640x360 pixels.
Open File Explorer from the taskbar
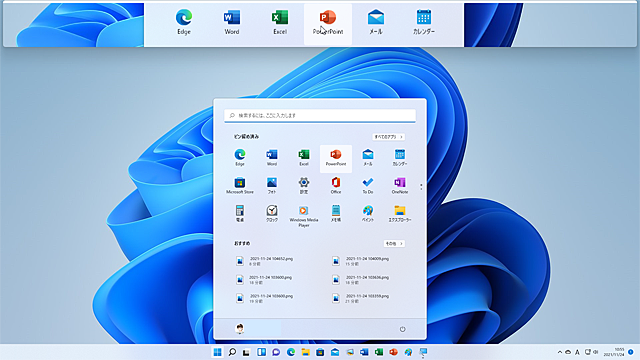pos(305,352)
